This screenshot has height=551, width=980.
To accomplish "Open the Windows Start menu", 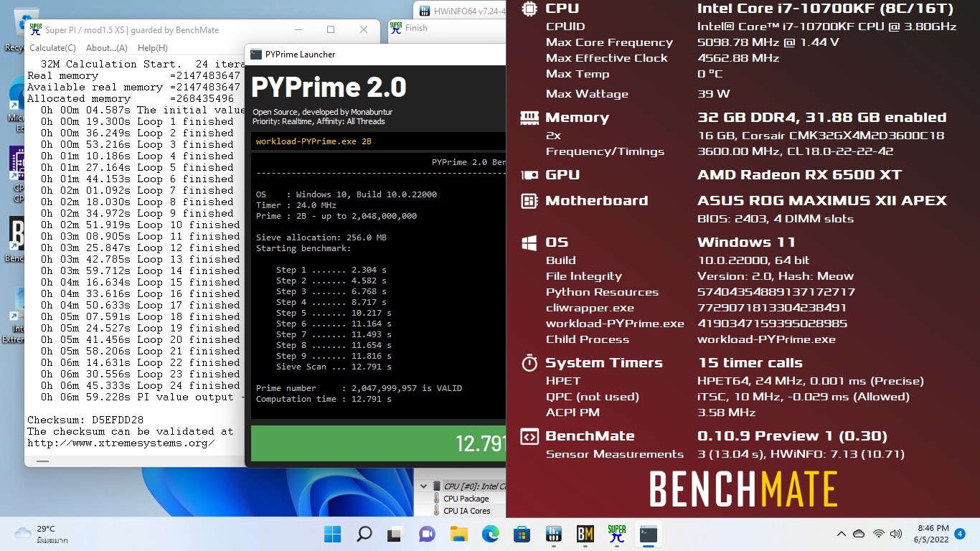I will pos(332,534).
